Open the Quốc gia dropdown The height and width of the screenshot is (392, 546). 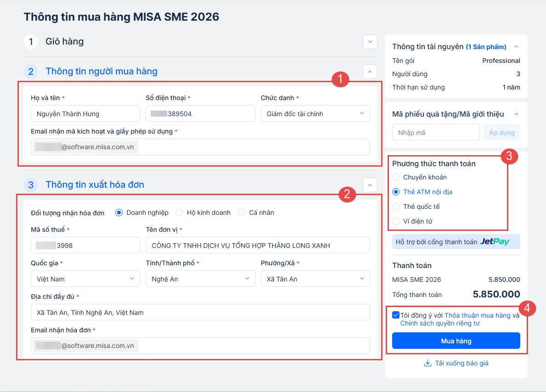(x=85, y=279)
